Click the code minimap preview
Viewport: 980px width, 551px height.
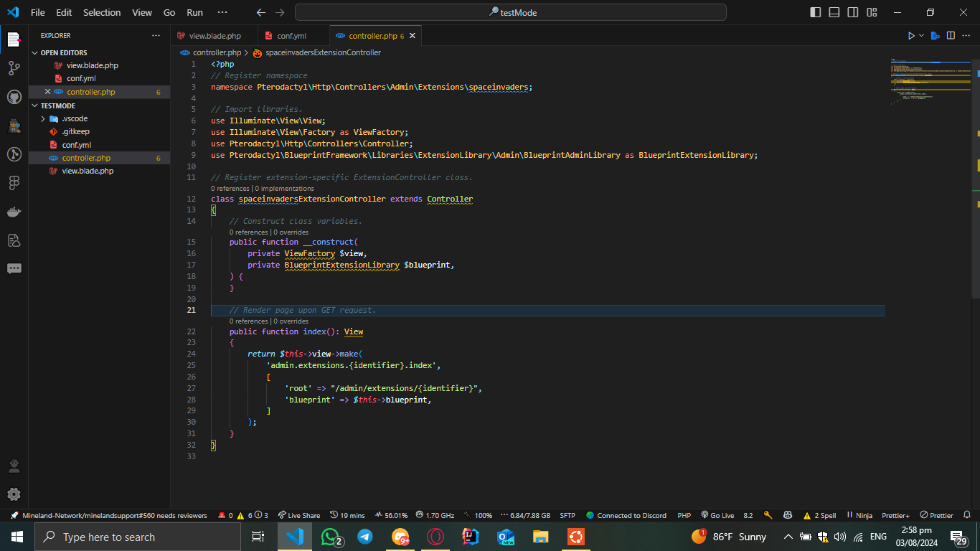point(929,83)
